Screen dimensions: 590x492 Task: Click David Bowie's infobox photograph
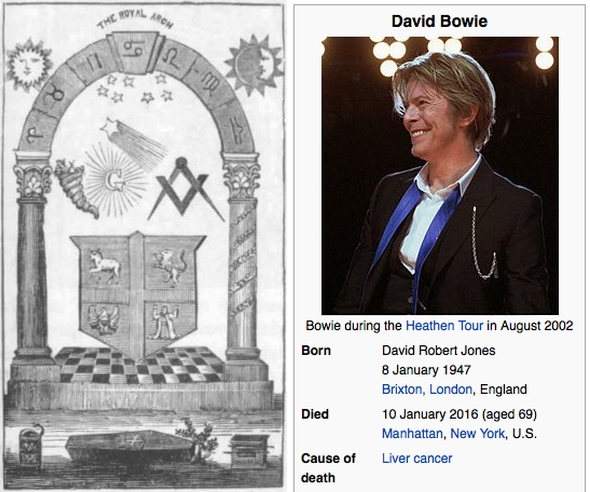click(x=440, y=175)
